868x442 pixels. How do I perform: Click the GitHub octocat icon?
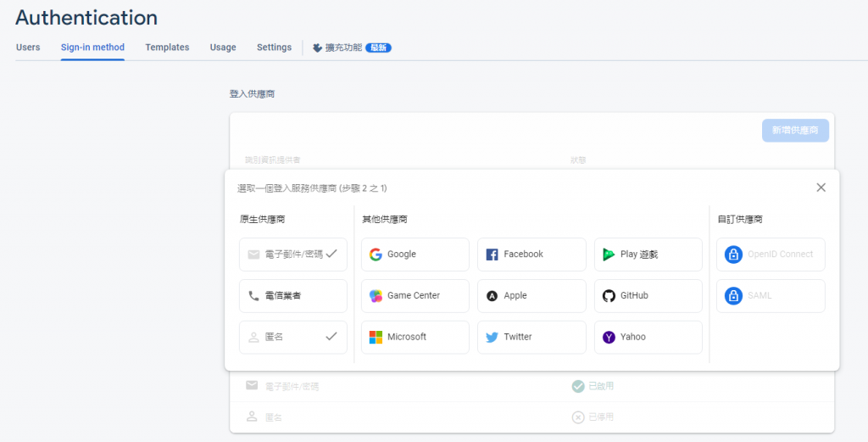point(609,296)
